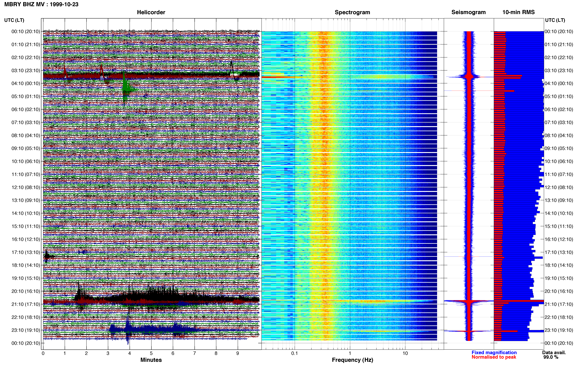Click the red RMS bar near 04:45
Viewport: 588px width, 368px height.
coord(504,91)
